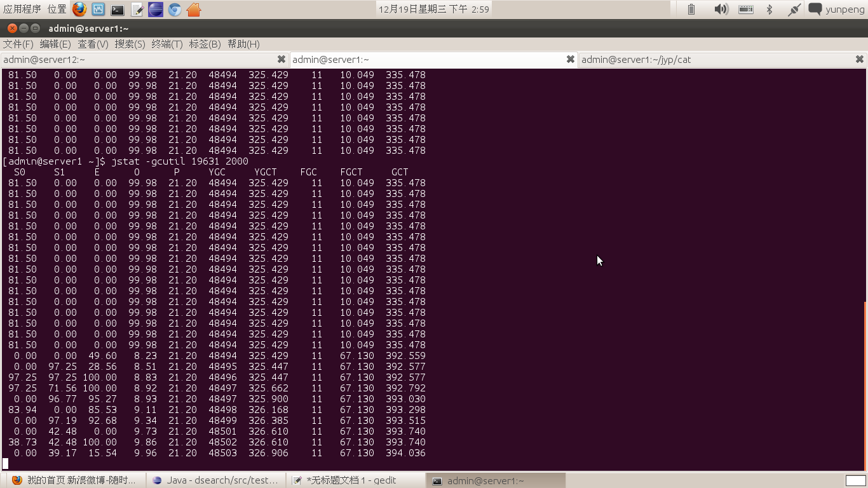This screenshot has width=868, height=488.
Task: Select the admin@server1:~ taskbar button
Action: [495, 480]
